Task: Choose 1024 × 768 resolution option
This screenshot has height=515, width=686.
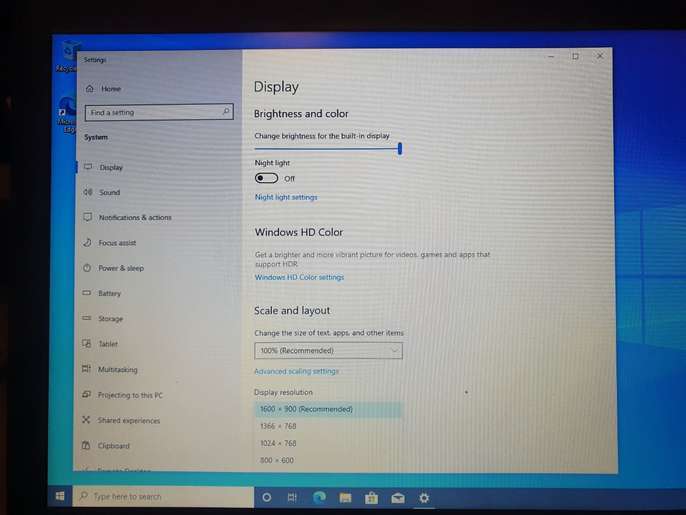Action: [x=278, y=443]
